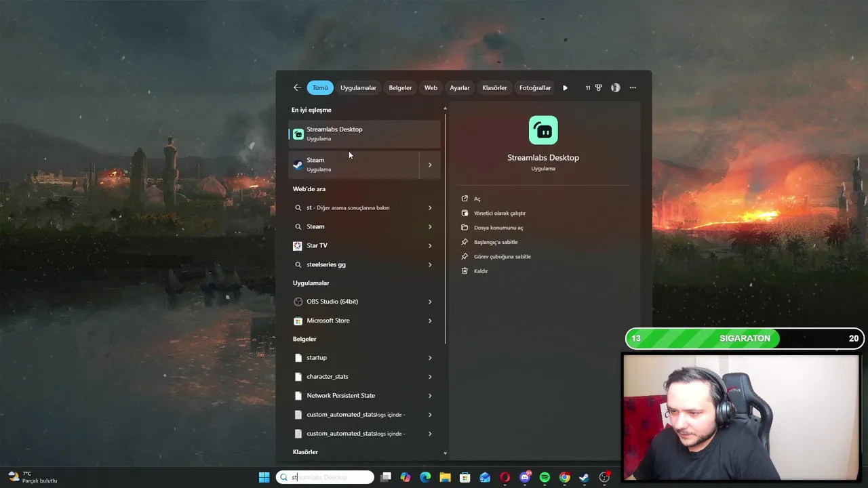Choose Başlangıç'a sabitle
The height and width of the screenshot is (488, 868).
[496, 242]
